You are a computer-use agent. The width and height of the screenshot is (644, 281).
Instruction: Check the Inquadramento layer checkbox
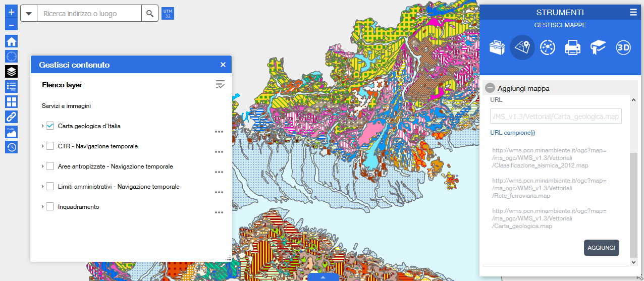[50, 207]
